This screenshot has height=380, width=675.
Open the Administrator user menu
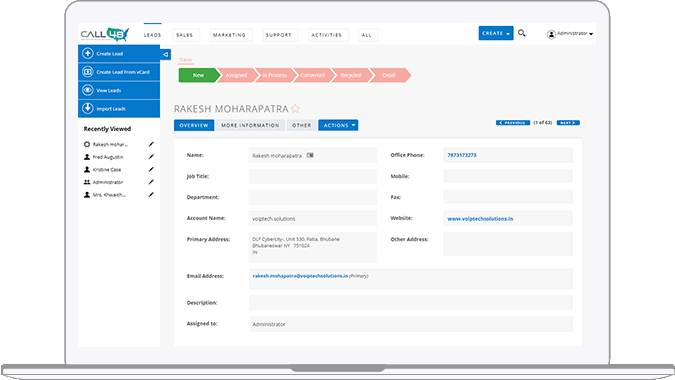pyautogui.click(x=570, y=34)
